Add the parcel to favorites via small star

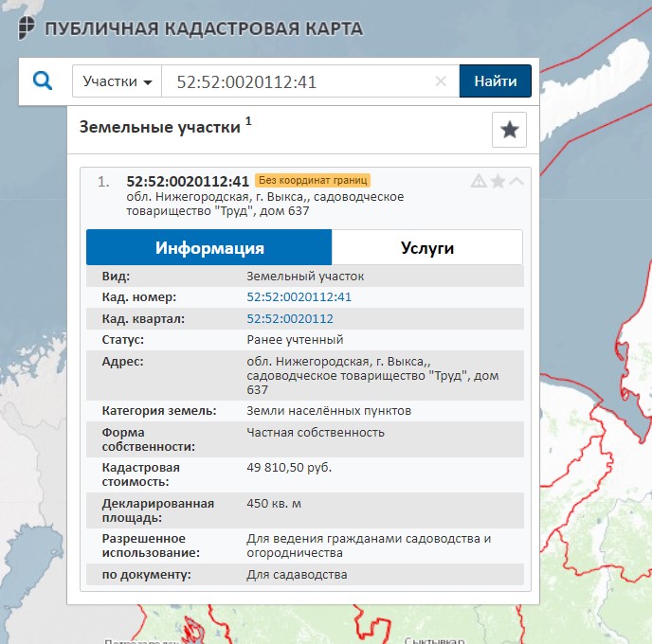click(x=498, y=181)
